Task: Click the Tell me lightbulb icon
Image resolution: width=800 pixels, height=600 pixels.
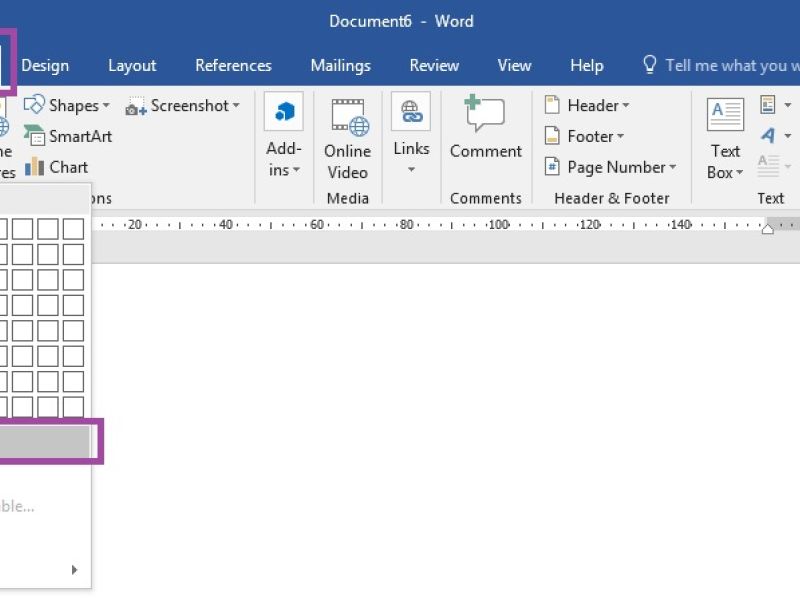Action: pyautogui.click(x=649, y=65)
